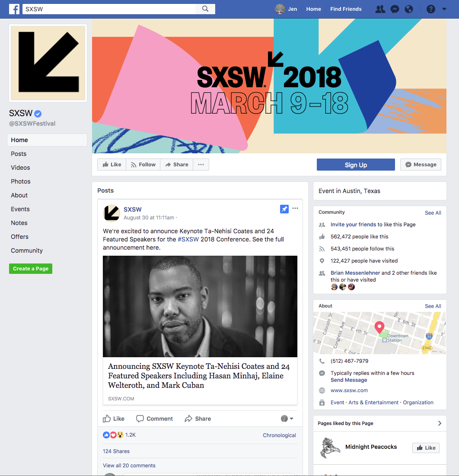Click Brian Messenlehner friend link
459x476 pixels.
click(x=355, y=273)
